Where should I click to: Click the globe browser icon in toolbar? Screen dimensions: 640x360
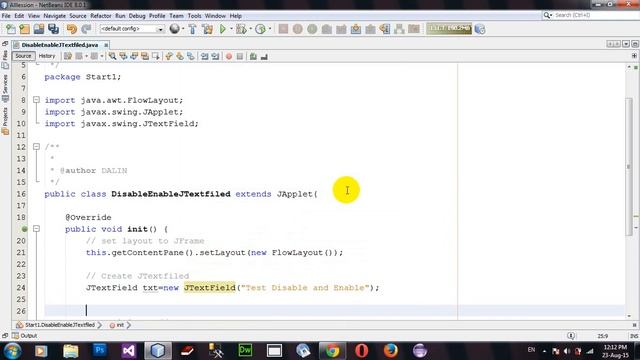[175, 29]
